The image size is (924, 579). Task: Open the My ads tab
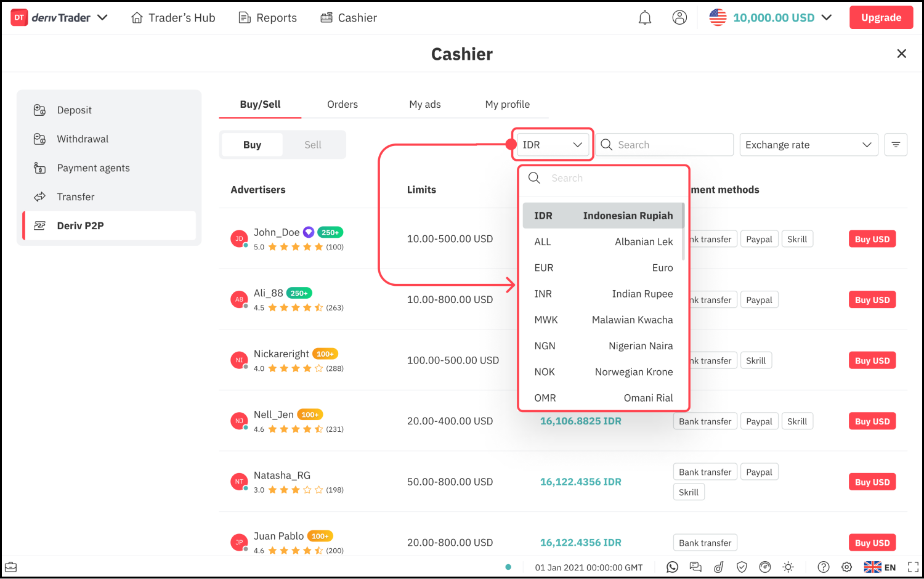[425, 105]
